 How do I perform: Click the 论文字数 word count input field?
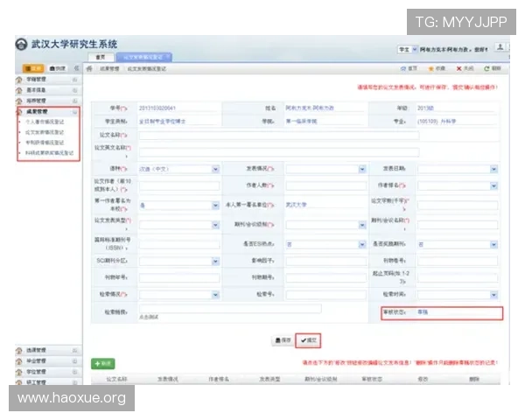tap(458, 206)
